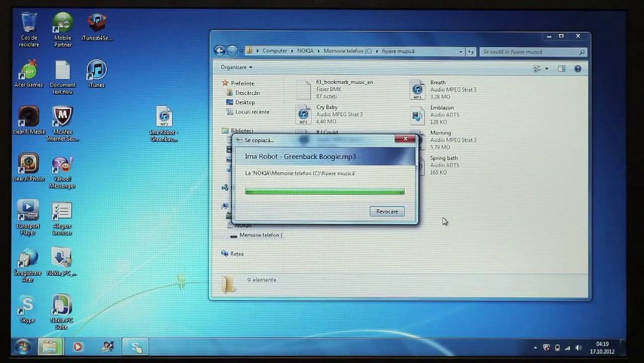Maximize the Explorer window

[561, 36]
